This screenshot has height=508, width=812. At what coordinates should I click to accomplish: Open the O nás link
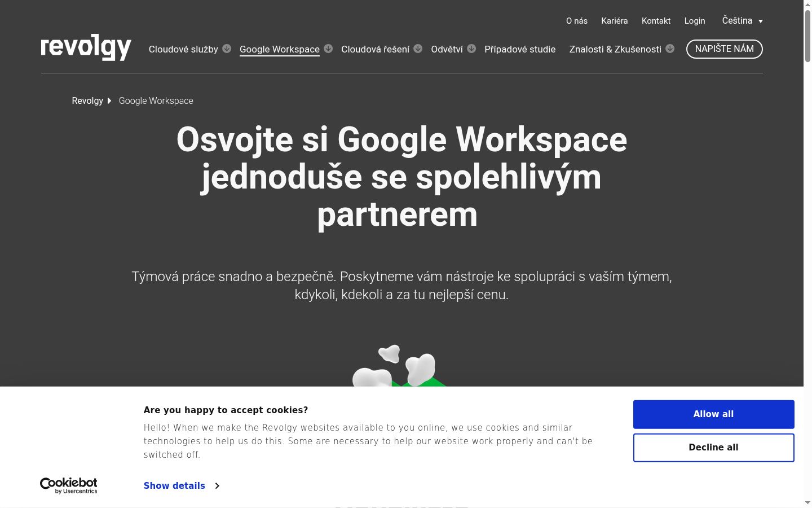coord(577,21)
